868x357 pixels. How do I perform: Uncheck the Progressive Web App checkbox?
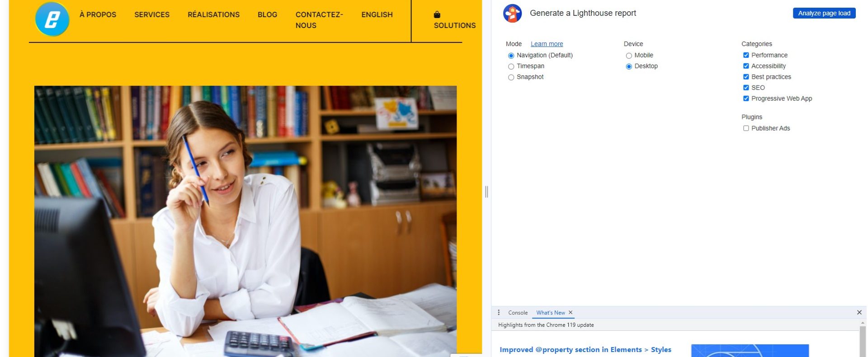(746, 99)
